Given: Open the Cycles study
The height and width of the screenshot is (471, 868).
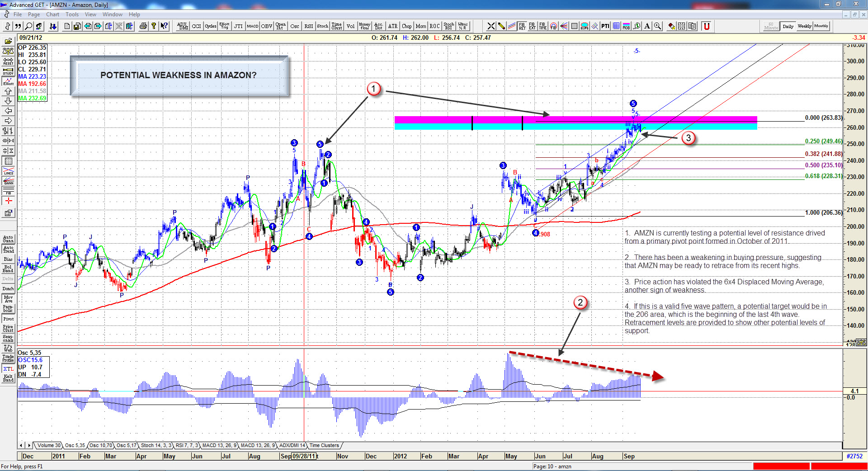Looking at the screenshot, I should point(211,26).
